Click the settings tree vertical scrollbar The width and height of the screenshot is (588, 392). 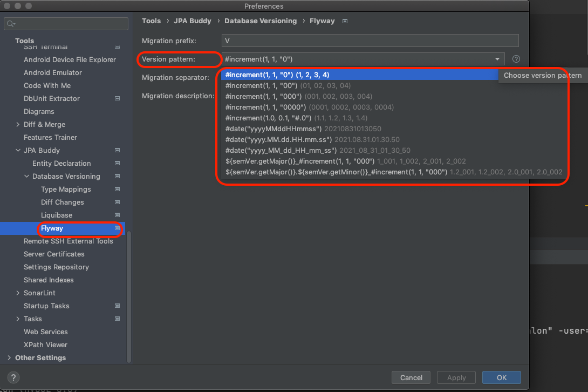click(129, 296)
